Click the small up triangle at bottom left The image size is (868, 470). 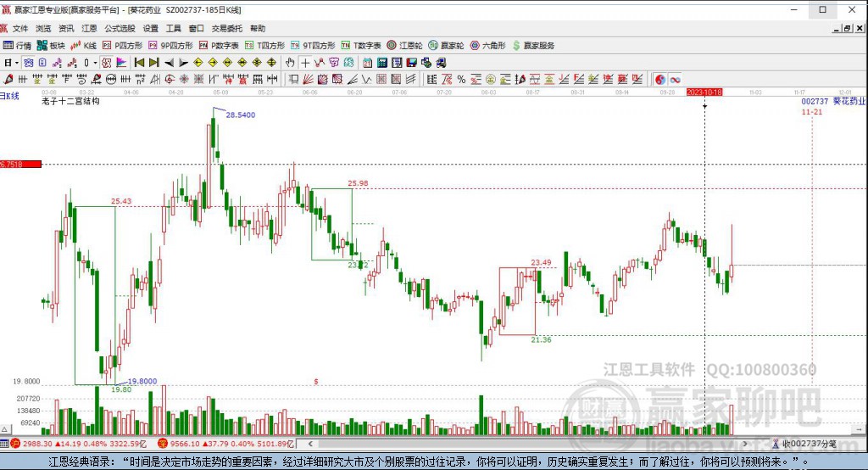[x=4, y=429]
